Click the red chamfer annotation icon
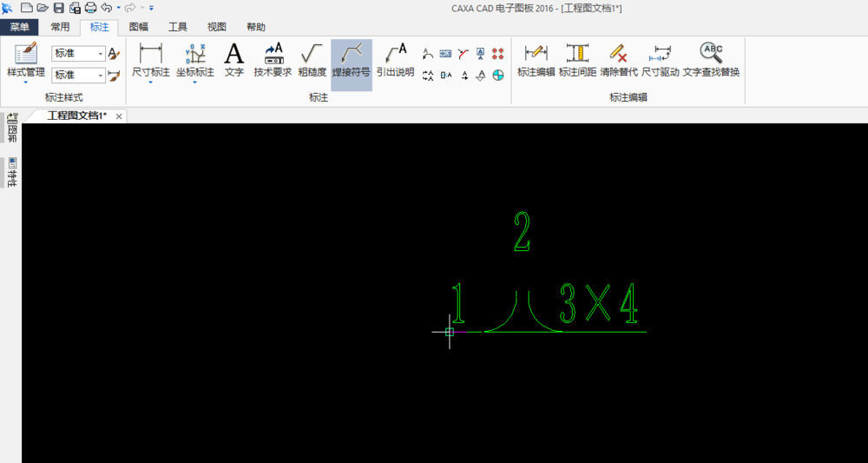 (464, 54)
